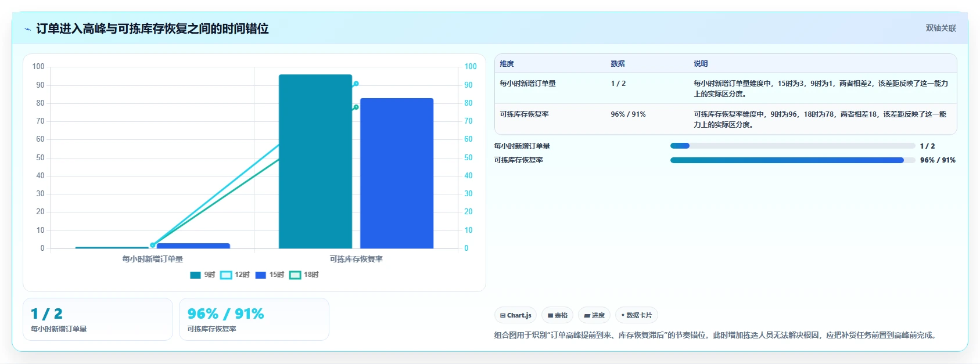The height and width of the screenshot is (364, 980).
Task: Select the 表格 tag
Action: coord(558,315)
